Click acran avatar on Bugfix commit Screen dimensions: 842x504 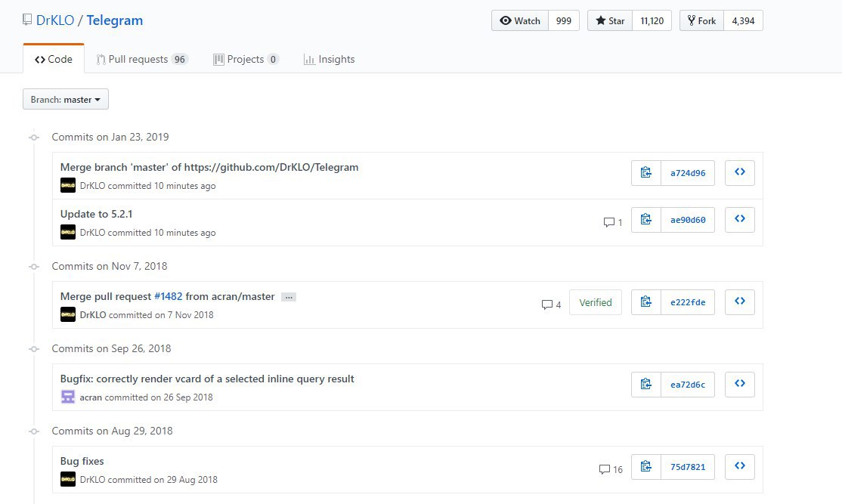pyautogui.click(x=68, y=397)
